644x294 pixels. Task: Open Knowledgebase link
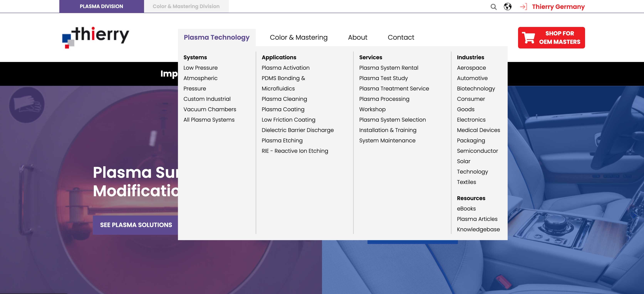point(478,229)
